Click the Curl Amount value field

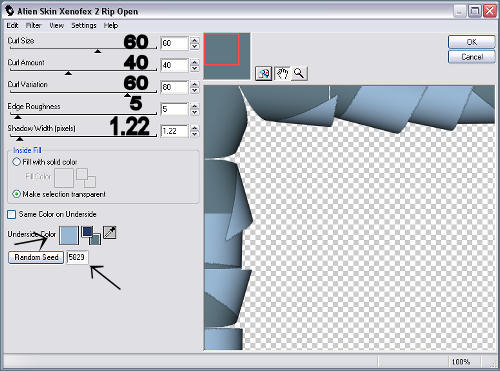tap(174, 65)
